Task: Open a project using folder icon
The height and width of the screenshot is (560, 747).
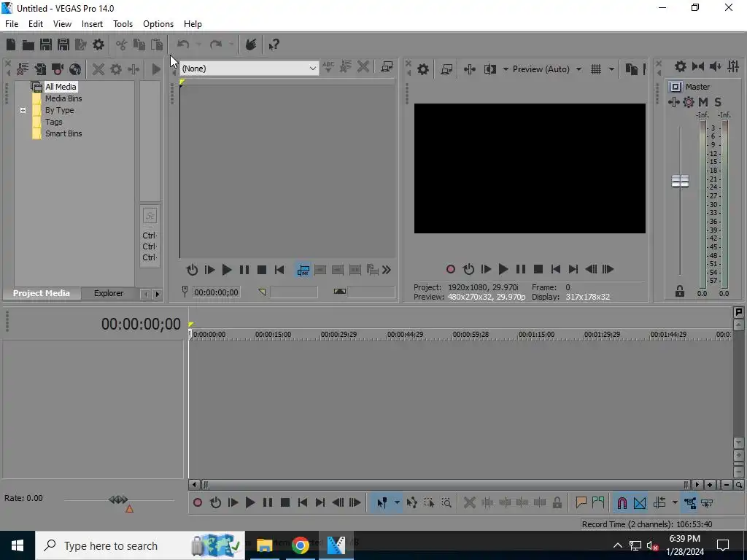Action: 28,44
